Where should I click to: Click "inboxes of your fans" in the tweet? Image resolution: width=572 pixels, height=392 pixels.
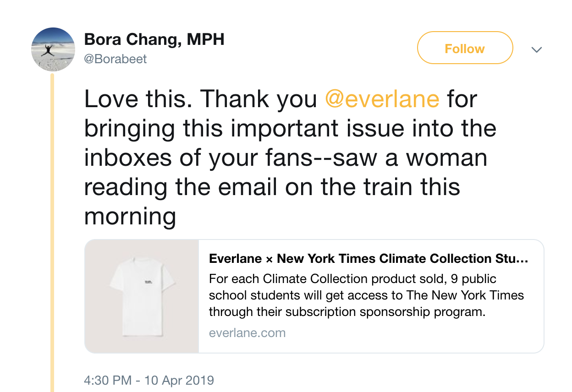[x=207, y=158]
